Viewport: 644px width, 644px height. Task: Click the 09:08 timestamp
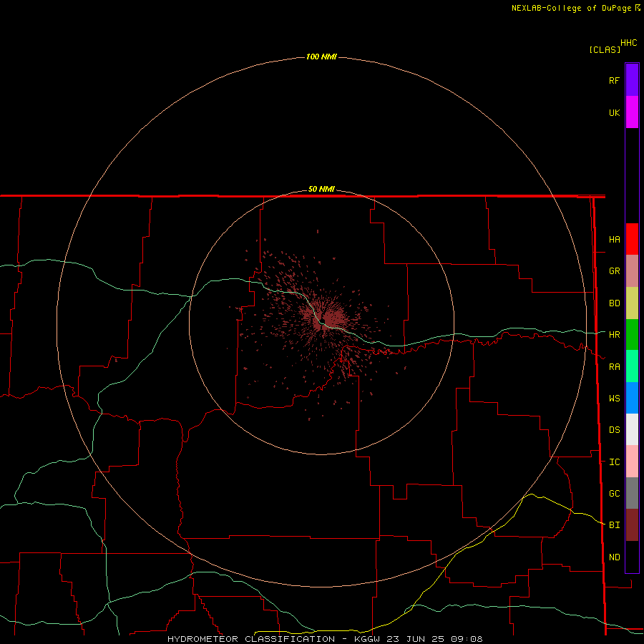click(x=467, y=639)
